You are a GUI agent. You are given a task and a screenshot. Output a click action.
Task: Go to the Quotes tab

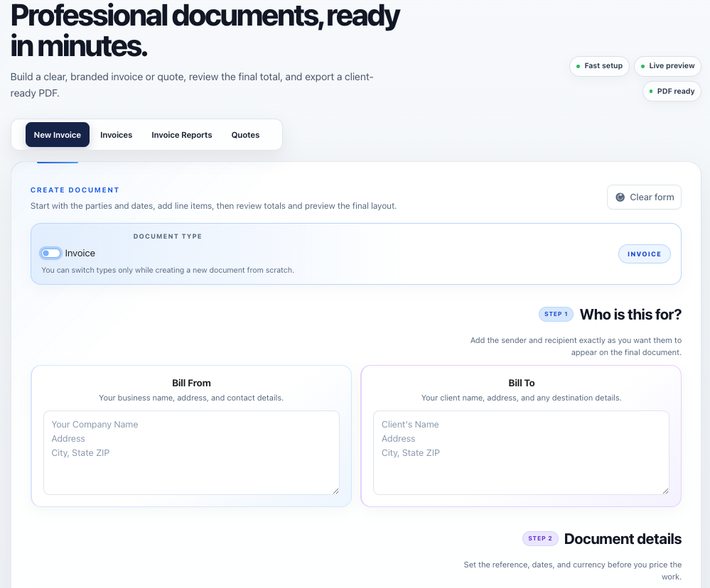pos(245,135)
